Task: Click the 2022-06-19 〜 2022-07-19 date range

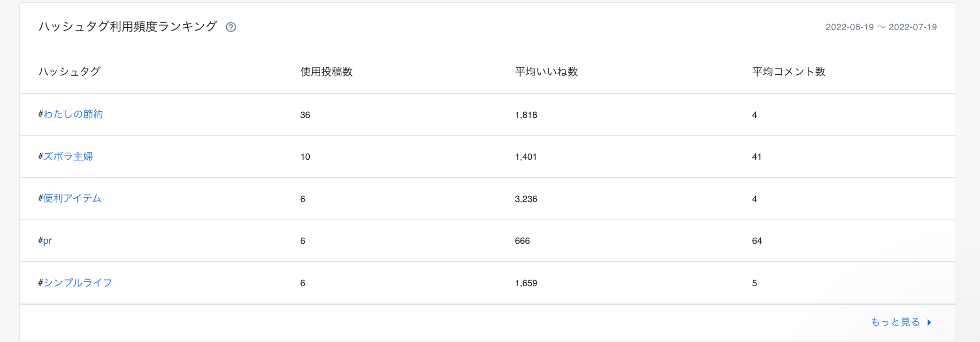Action: [x=881, y=27]
